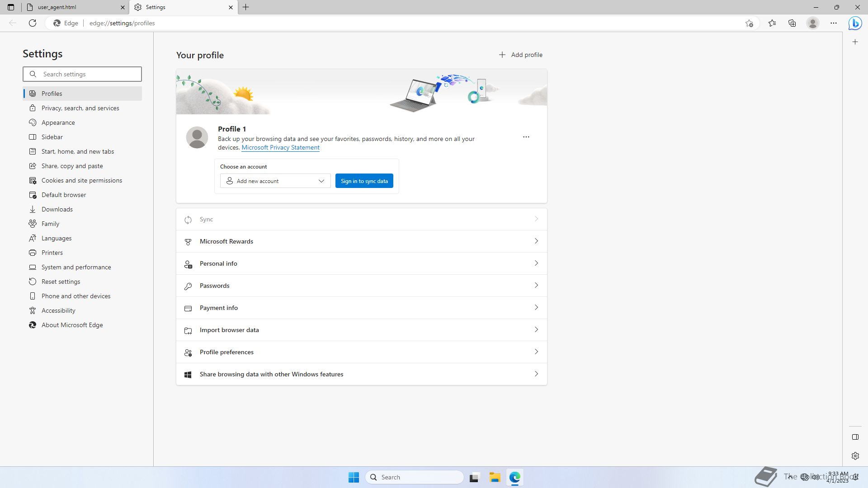868x488 pixels.
Task: Open the Bing chat sidebar icon
Action: pos(855,23)
